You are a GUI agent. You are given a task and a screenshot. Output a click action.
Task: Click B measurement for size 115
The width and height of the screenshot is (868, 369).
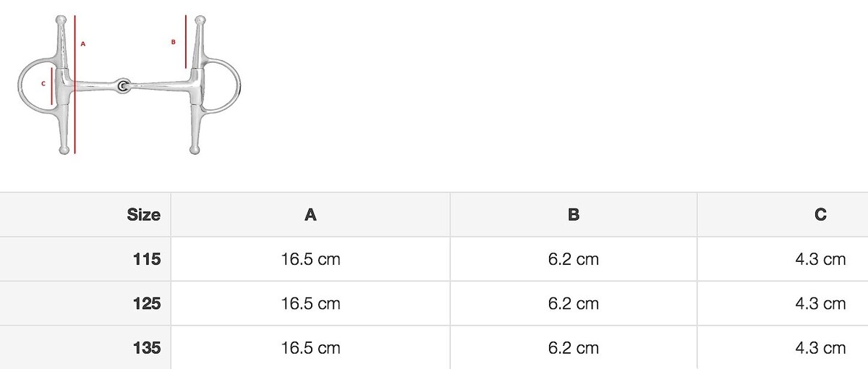click(574, 259)
